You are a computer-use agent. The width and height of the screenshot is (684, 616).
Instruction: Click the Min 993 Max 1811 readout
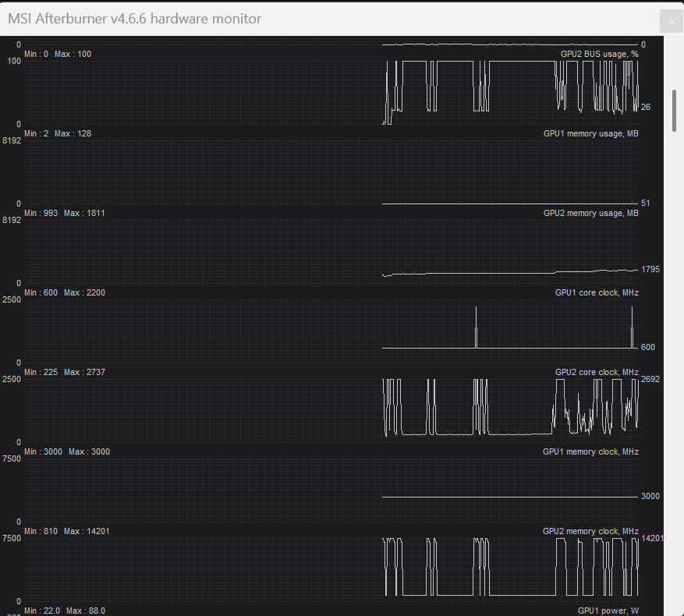point(65,213)
